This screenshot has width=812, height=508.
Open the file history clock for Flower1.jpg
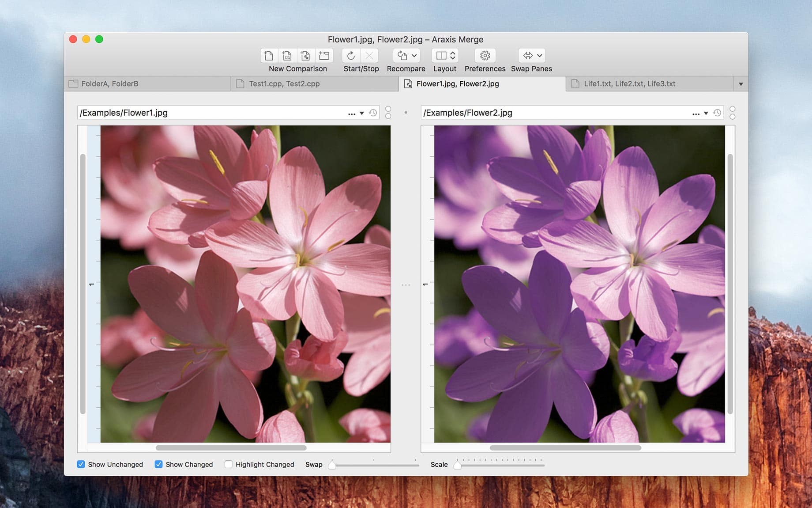[372, 113]
